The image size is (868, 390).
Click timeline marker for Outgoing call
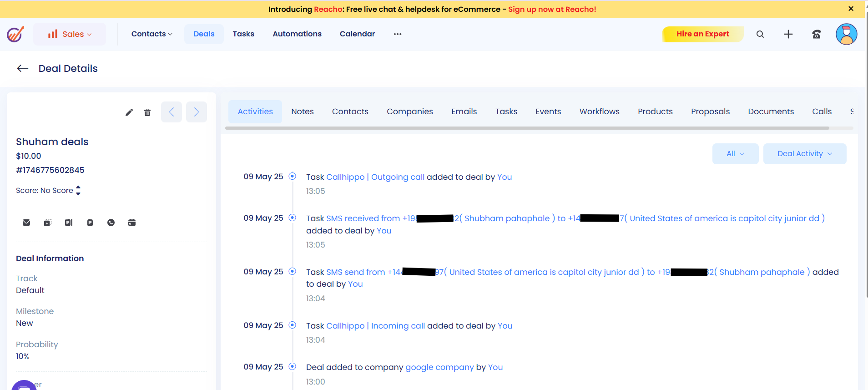tap(293, 176)
